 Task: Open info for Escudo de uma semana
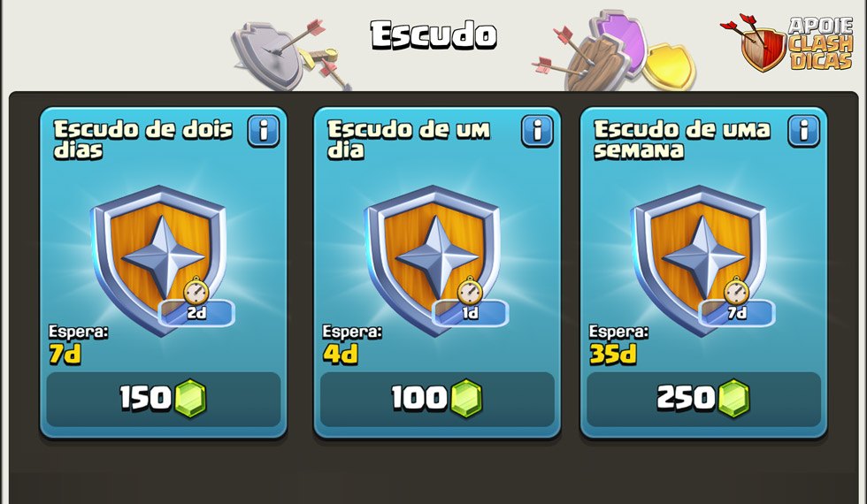click(x=803, y=131)
